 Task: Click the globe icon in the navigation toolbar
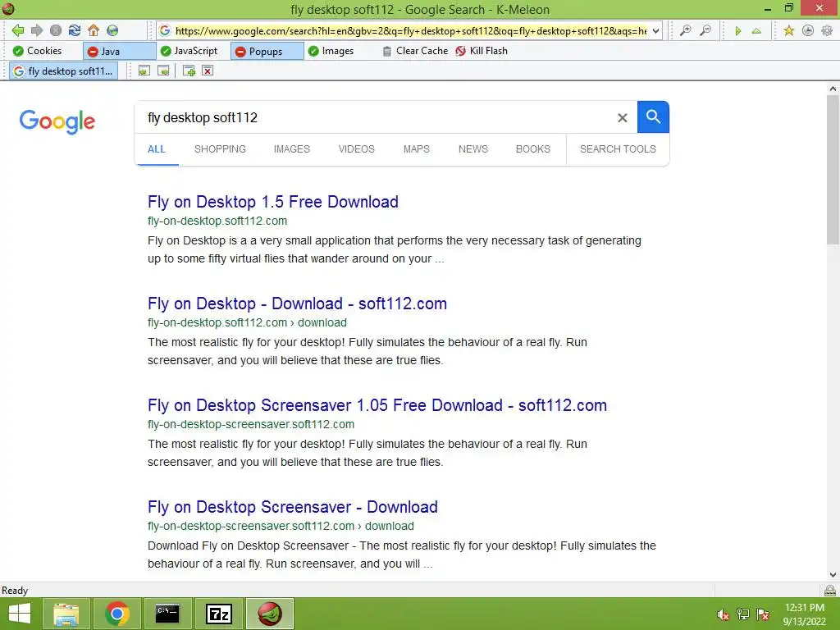pyautogui.click(x=112, y=30)
